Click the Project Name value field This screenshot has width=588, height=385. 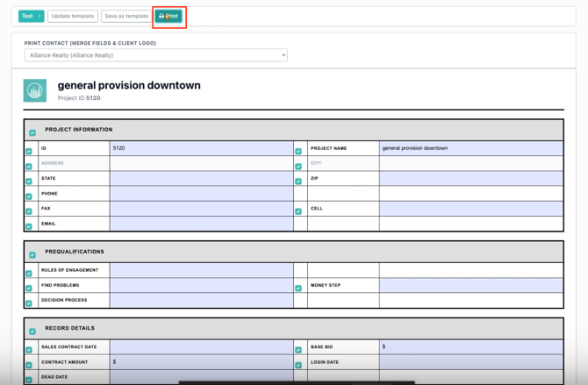pyautogui.click(x=471, y=148)
